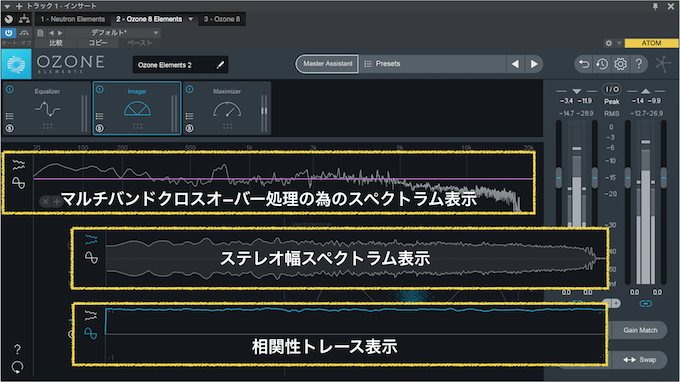Select the Equalizer module label
The image size is (680, 382).
(47, 91)
